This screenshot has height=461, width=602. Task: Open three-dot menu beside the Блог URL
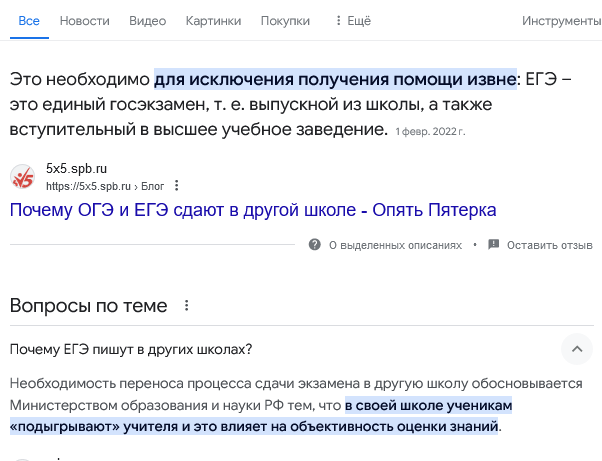click(x=177, y=186)
